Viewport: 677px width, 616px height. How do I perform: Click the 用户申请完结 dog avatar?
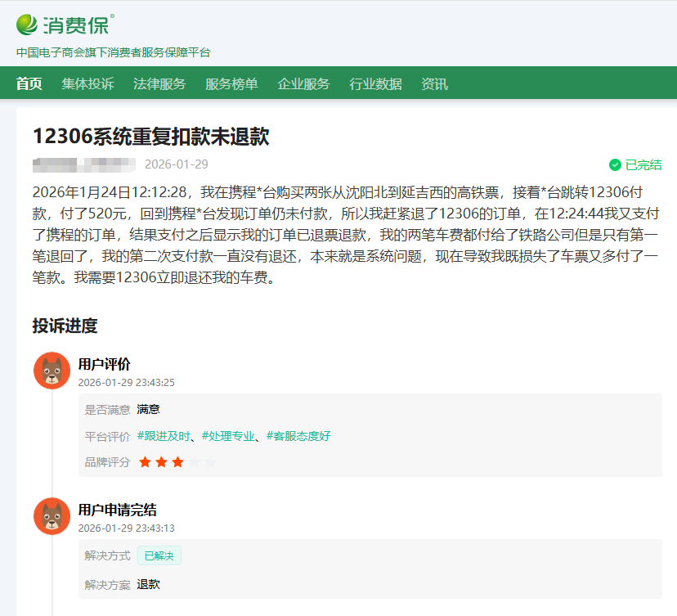tap(52, 515)
